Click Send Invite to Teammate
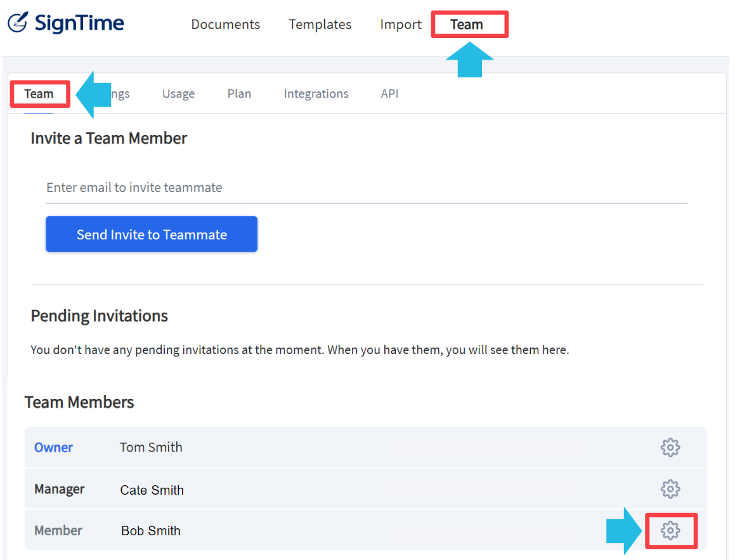The image size is (735, 560). click(151, 234)
